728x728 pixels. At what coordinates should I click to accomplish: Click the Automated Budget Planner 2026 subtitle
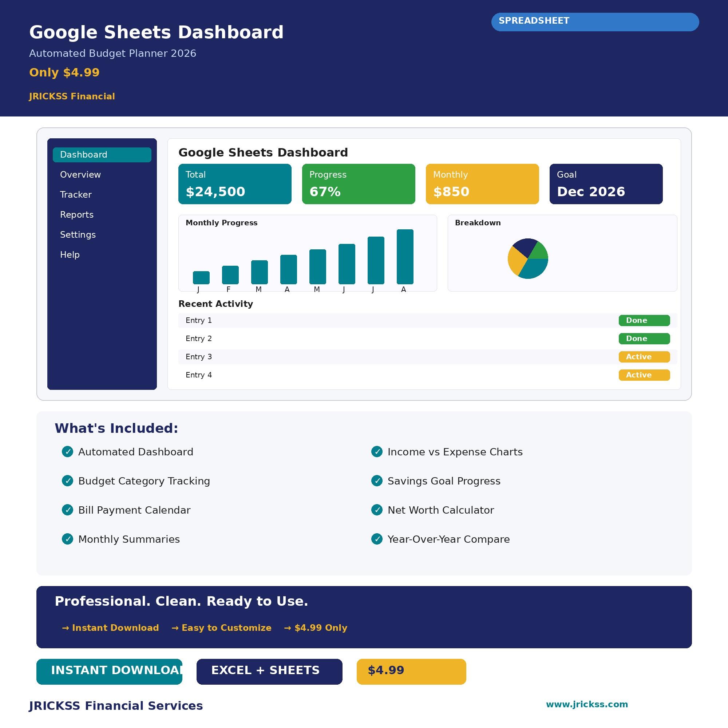point(113,54)
